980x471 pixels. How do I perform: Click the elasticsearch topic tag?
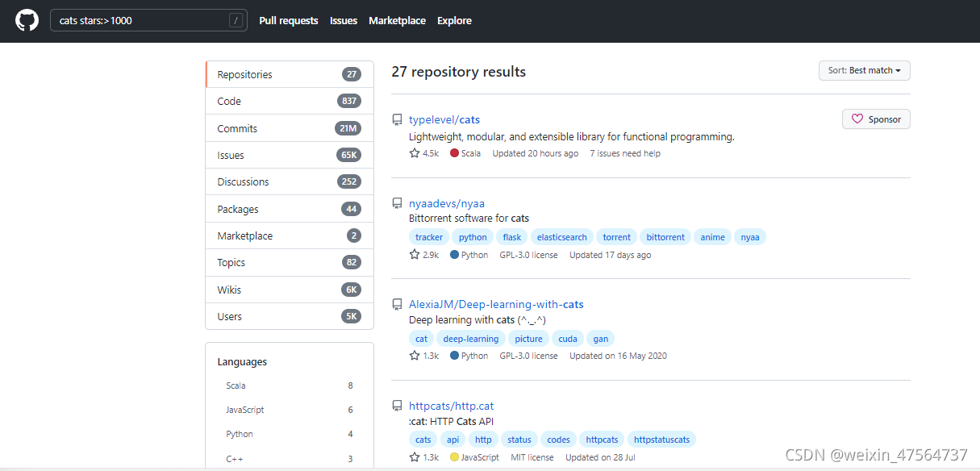pos(563,237)
